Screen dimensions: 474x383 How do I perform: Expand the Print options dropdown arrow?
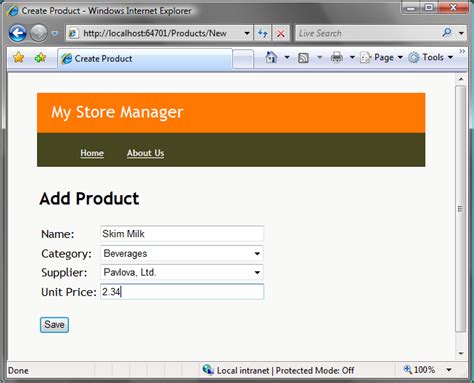(352, 57)
